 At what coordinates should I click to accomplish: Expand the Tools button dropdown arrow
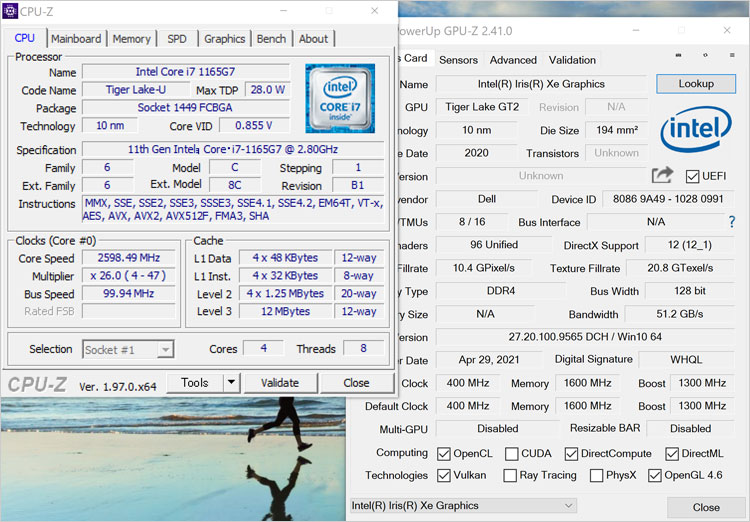point(232,383)
